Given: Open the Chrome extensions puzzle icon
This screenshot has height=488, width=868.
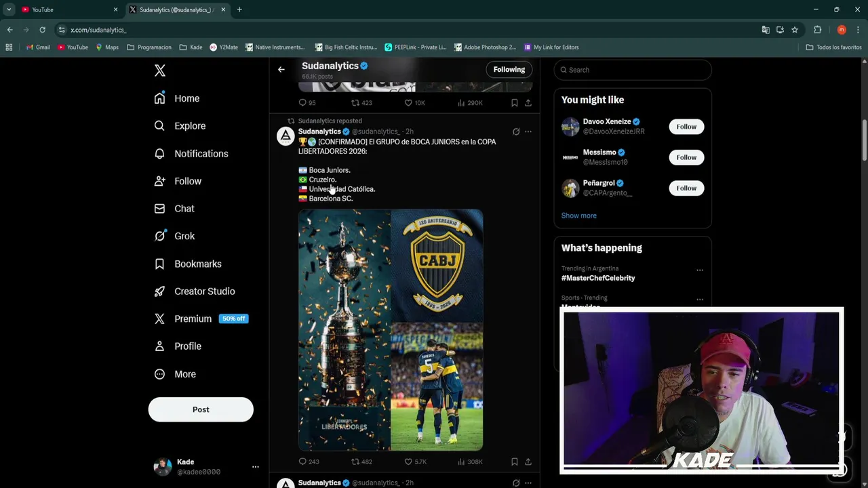Looking at the screenshot, I should click(x=817, y=30).
